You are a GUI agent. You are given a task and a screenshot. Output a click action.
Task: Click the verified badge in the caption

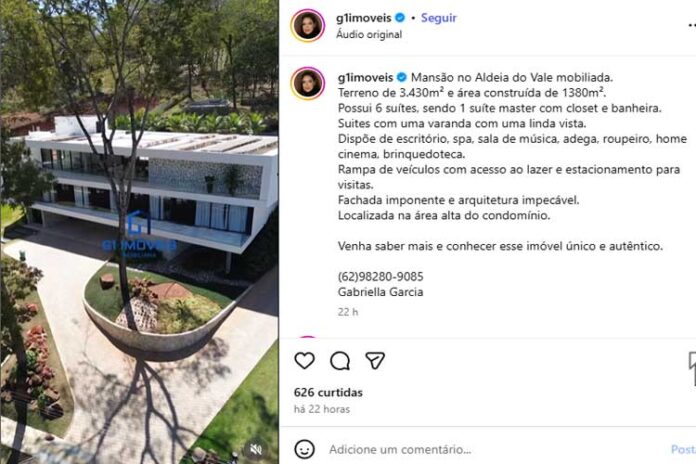402,77
